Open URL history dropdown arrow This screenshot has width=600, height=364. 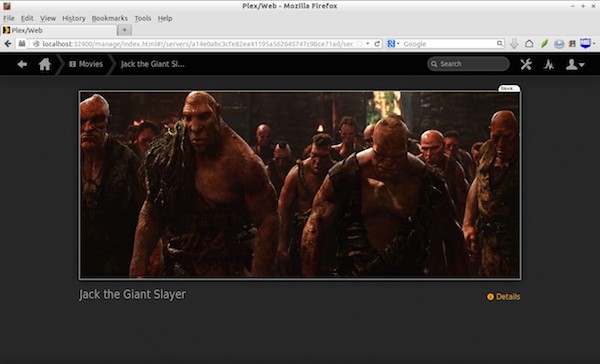coord(368,44)
